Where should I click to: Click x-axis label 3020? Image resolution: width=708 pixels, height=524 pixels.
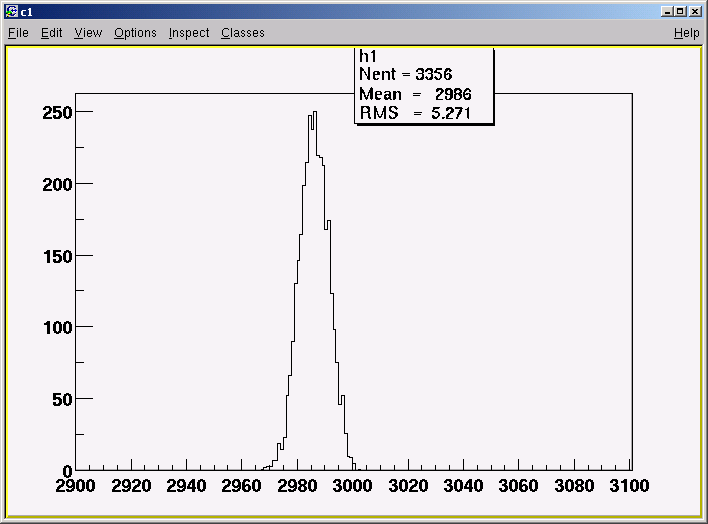(408, 486)
